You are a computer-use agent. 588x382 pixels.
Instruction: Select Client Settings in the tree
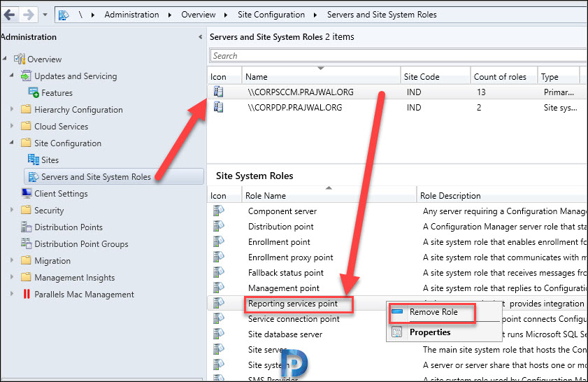(x=61, y=194)
